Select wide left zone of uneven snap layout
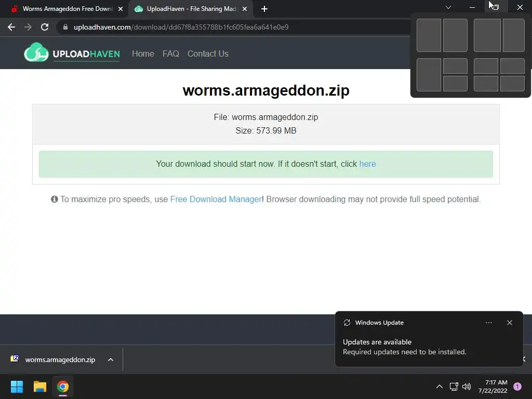532x399 pixels. coord(487,35)
